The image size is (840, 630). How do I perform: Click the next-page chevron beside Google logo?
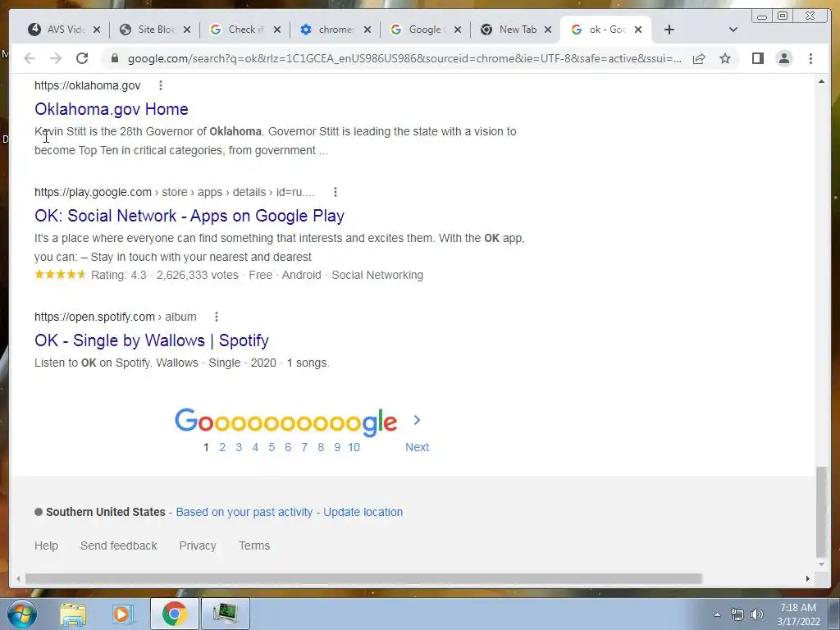tap(418, 421)
